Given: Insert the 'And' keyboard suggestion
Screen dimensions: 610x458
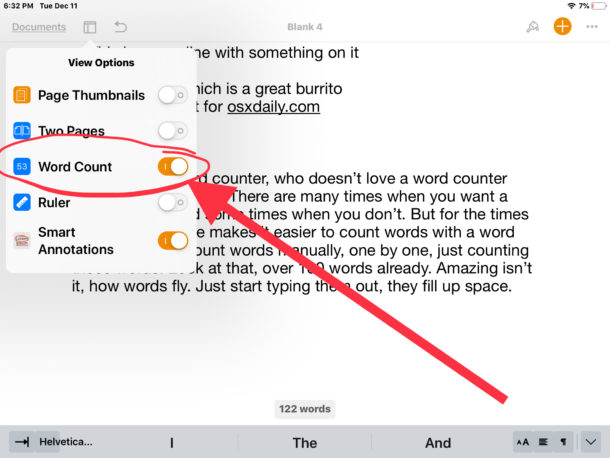Looking at the screenshot, I should point(438,443).
